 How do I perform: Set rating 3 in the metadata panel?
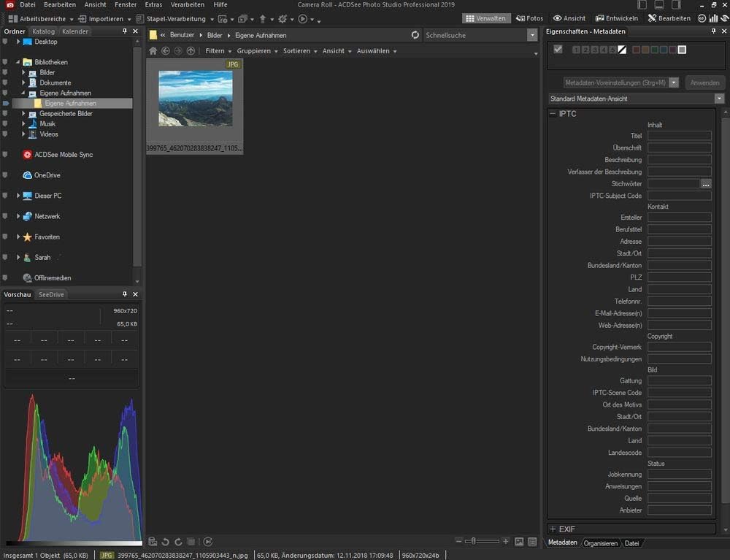(594, 50)
